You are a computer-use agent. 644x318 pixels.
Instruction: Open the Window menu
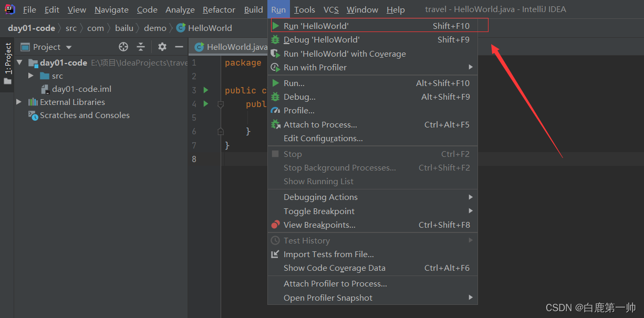click(x=362, y=9)
